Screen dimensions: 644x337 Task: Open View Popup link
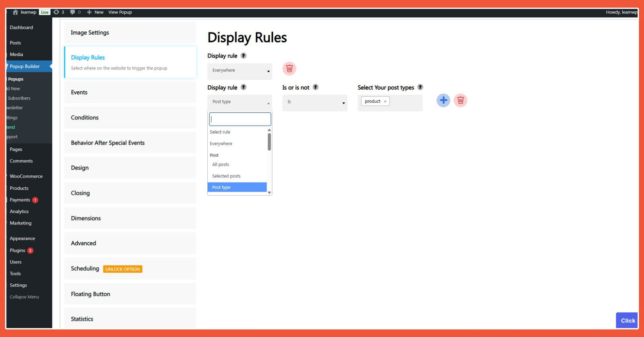point(120,12)
